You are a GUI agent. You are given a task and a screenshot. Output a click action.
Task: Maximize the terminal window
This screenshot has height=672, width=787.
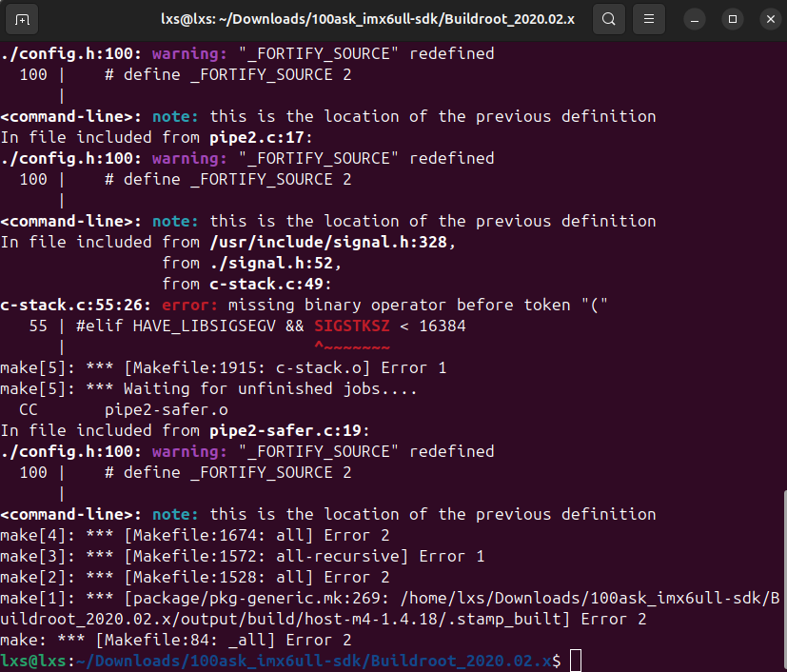[x=732, y=19]
